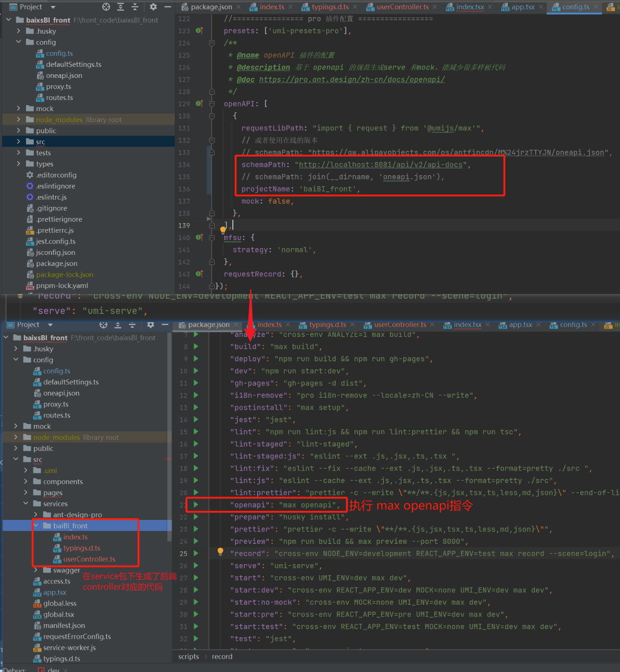Select jest.config.ts in the project tree
Image resolution: width=620 pixels, height=672 pixels.
[x=55, y=241]
